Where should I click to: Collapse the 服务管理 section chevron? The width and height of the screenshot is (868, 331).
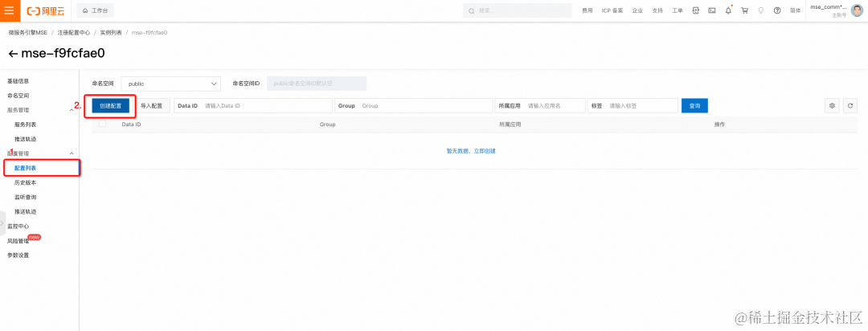point(72,110)
